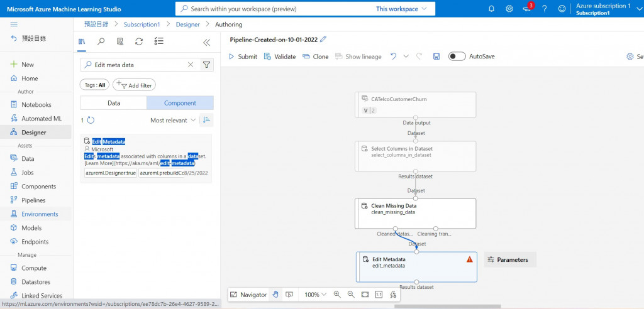Click the auto layout icon
This screenshot has height=309, width=644.
pyautogui.click(x=392, y=294)
